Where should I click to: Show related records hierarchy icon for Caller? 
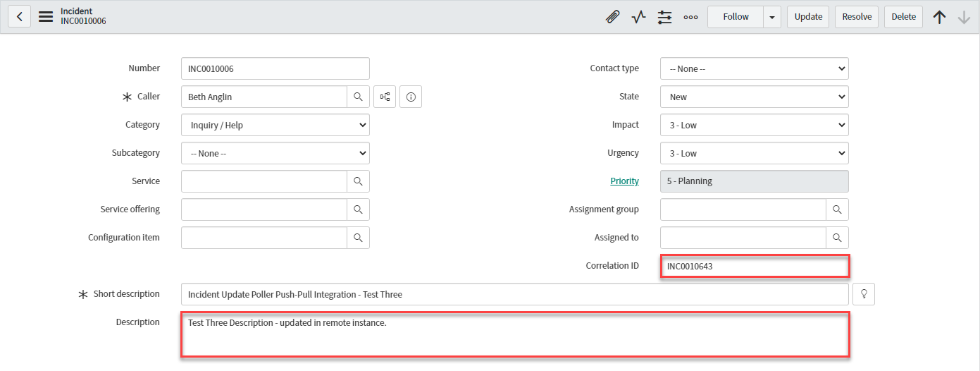tap(385, 97)
